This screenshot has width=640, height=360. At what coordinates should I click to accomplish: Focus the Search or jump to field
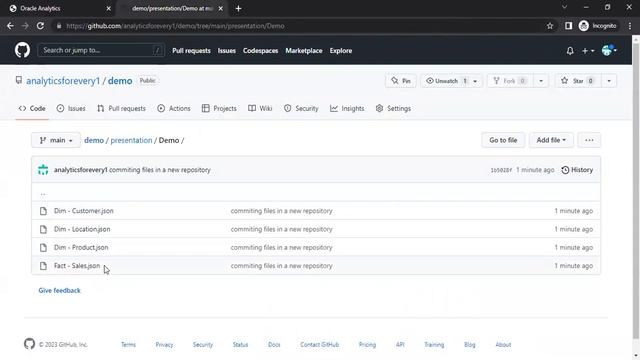coord(101,50)
